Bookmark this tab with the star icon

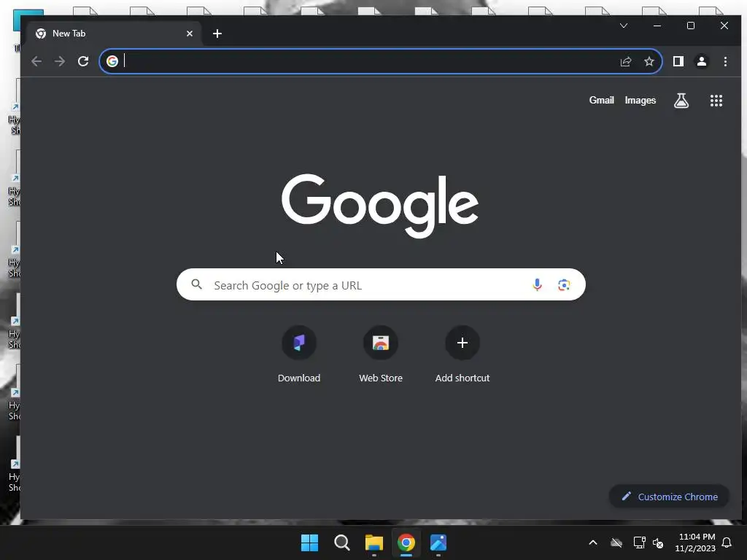pos(649,61)
